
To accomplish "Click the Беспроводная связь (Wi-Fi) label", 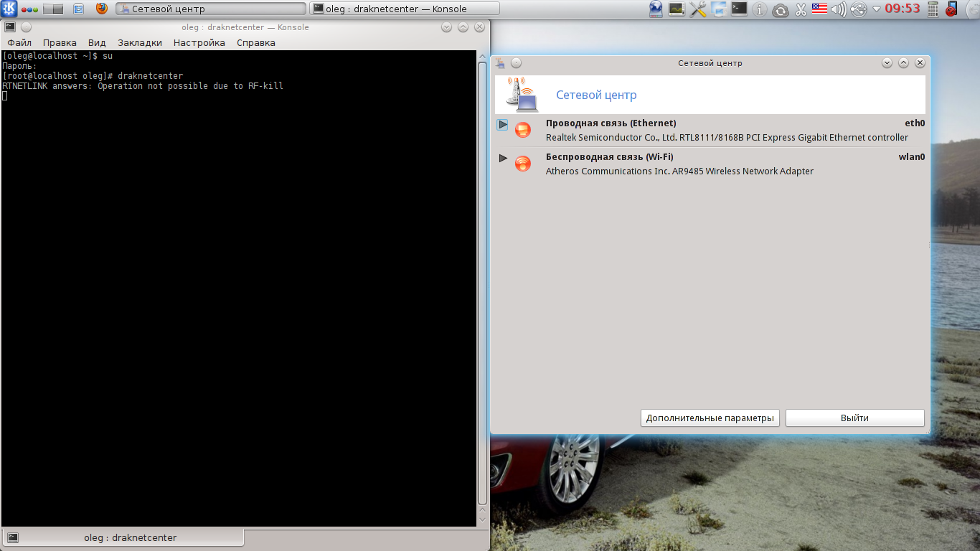I will 609,157.
